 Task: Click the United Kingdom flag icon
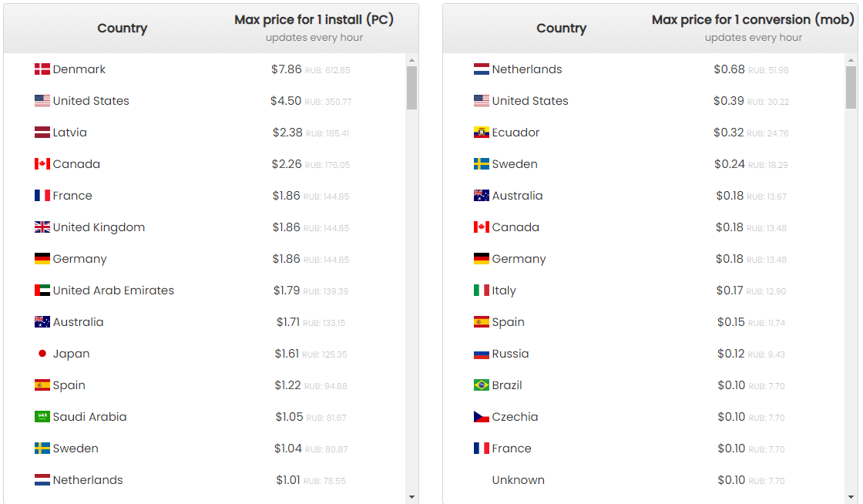42,227
